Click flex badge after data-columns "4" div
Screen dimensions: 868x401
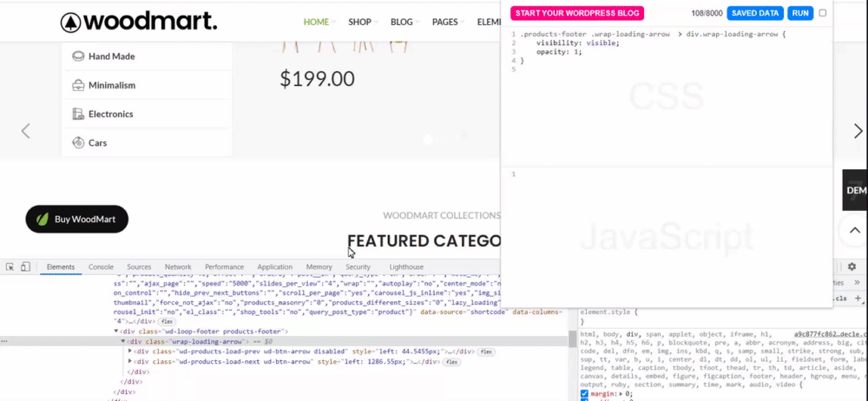pyautogui.click(x=166, y=321)
